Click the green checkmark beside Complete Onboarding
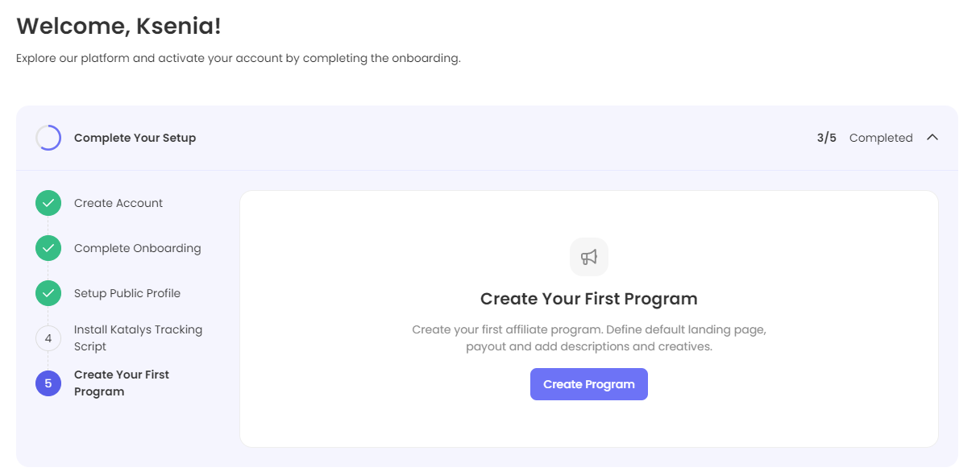This screenshot has height=476, width=980. tap(48, 248)
